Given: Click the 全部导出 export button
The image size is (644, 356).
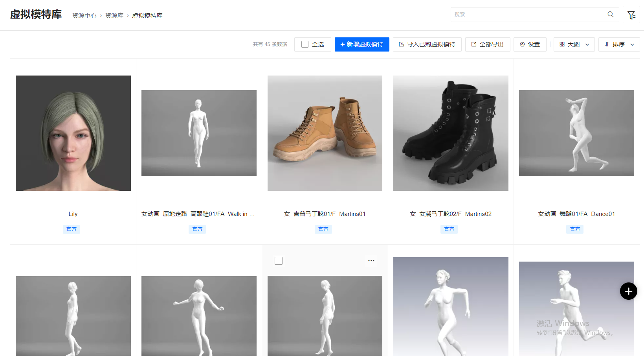Looking at the screenshot, I should pyautogui.click(x=488, y=44).
